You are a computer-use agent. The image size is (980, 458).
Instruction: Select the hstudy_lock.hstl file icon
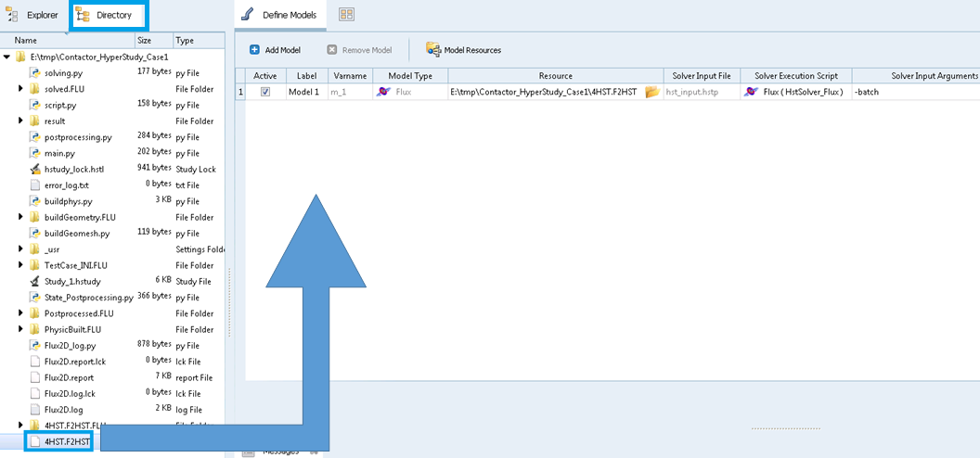(x=34, y=170)
